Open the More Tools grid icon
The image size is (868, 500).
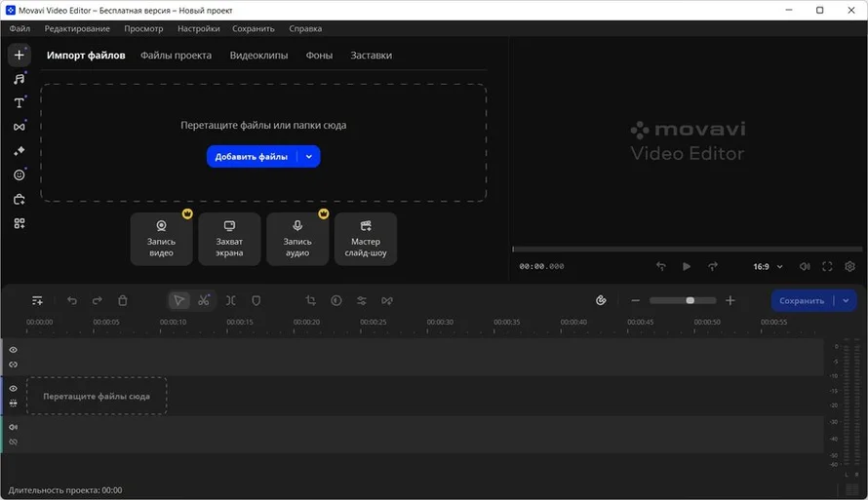[x=19, y=223]
